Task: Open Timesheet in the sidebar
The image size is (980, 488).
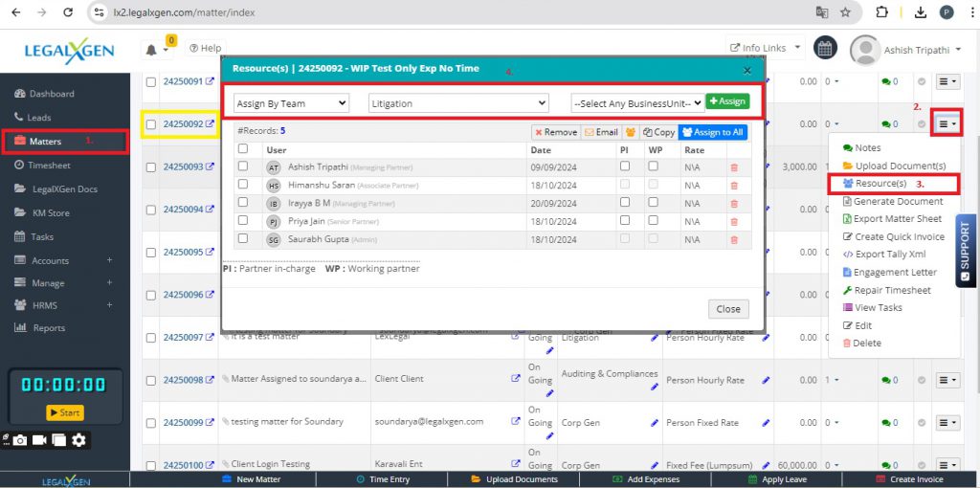Action: click(50, 165)
